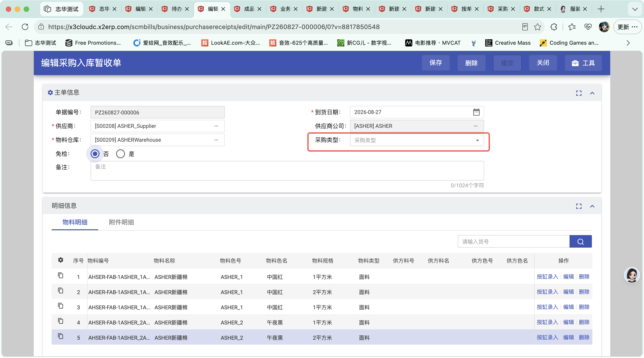Viewport: 644px width, 358px height.
Task: Open the Creative Mass bookmark
Action: (x=508, y=43)
